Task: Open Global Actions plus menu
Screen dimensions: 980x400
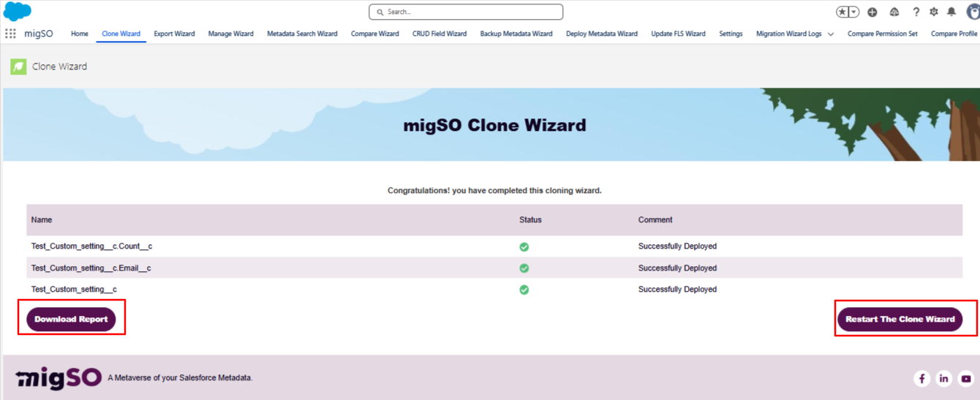Action: point(872,12)
